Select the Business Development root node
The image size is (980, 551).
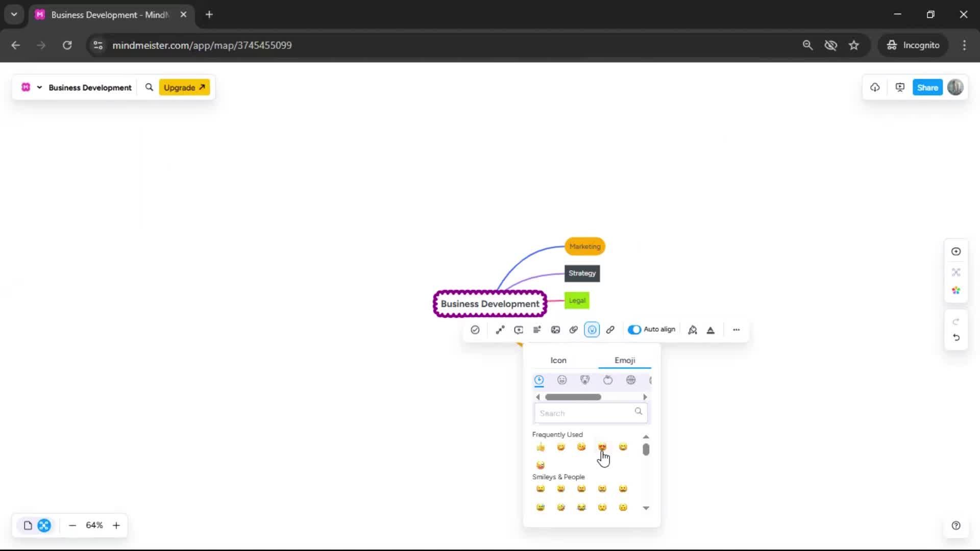click(490, 304)
